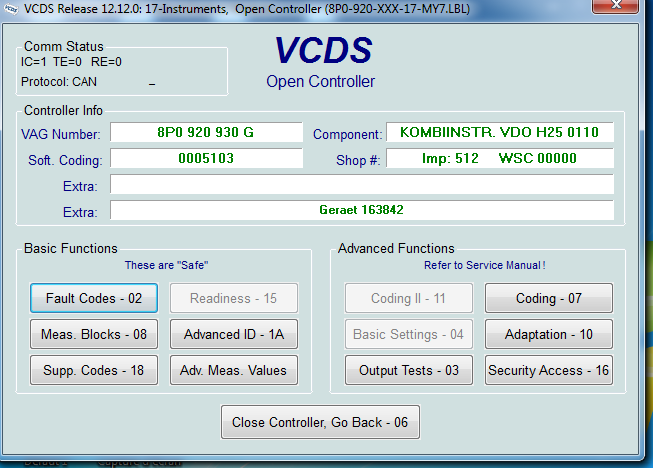Viewport: 653px width, 468px height.
Task: Click the 'VAG Number:' label
Action: coord(61,134)
